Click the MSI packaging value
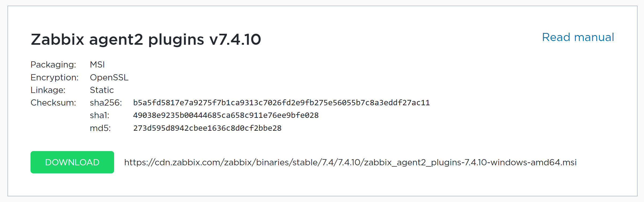 pos(97,65)
